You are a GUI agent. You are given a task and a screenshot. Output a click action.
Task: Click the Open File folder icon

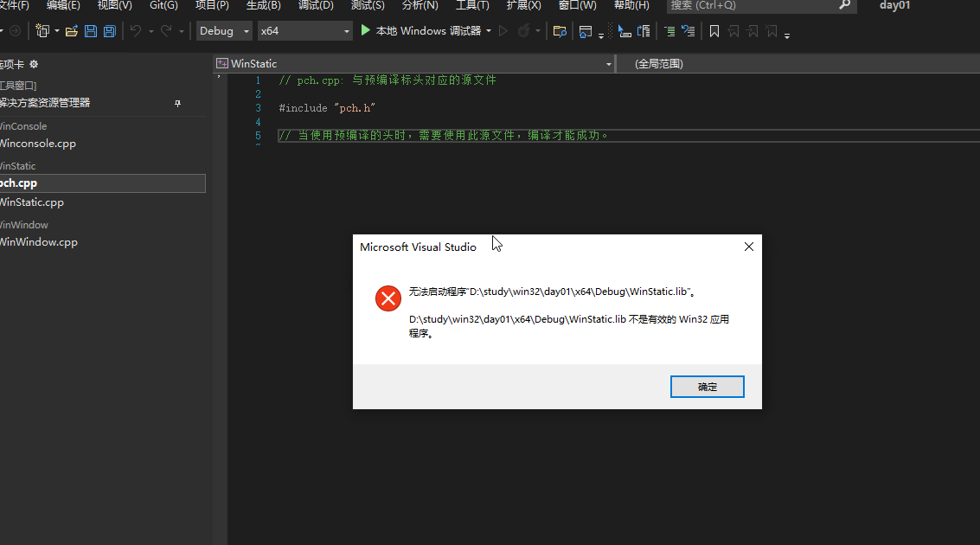coord(72,30)
